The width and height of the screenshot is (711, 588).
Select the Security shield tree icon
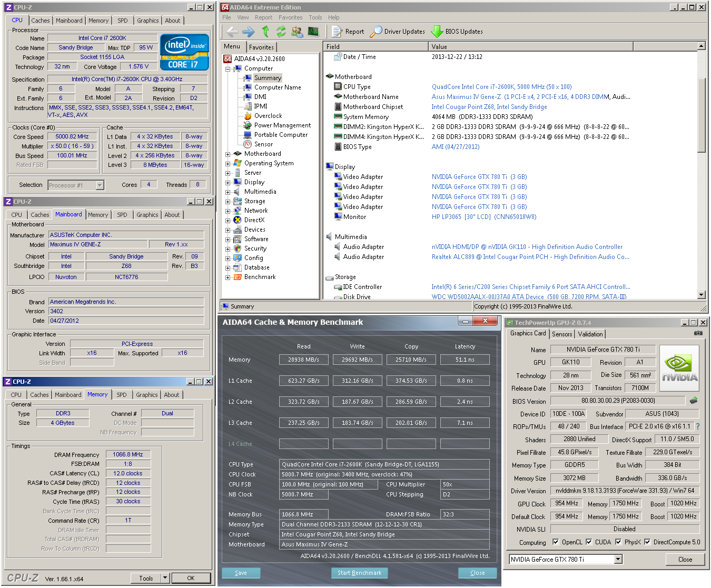point(238,248)
